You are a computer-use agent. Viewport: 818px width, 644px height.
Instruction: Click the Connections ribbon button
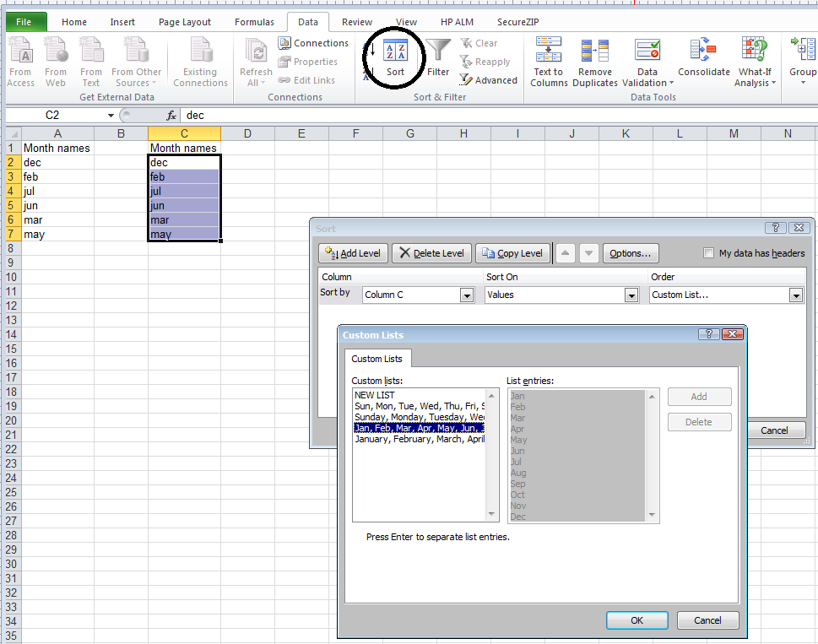[313, 43]
